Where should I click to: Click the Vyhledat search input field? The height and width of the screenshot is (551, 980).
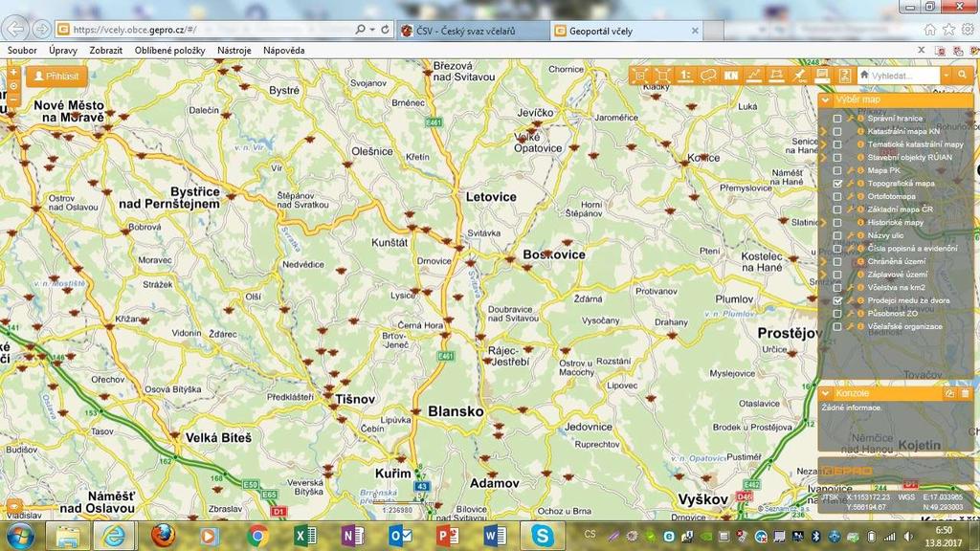tap(900, 76)
